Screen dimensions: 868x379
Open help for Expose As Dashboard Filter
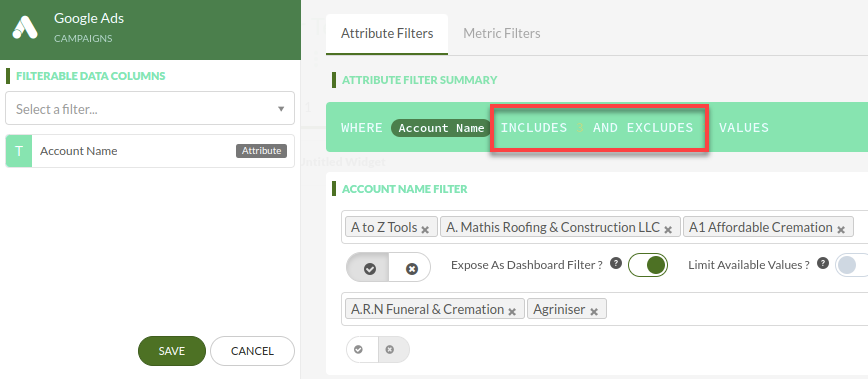point(616,263)
